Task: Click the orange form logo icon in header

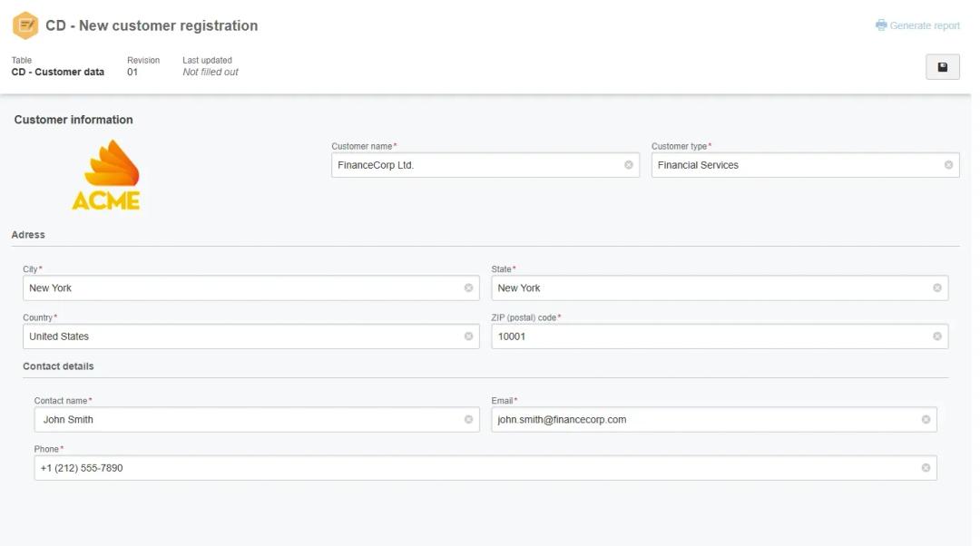Action: [x=25, y=25]
